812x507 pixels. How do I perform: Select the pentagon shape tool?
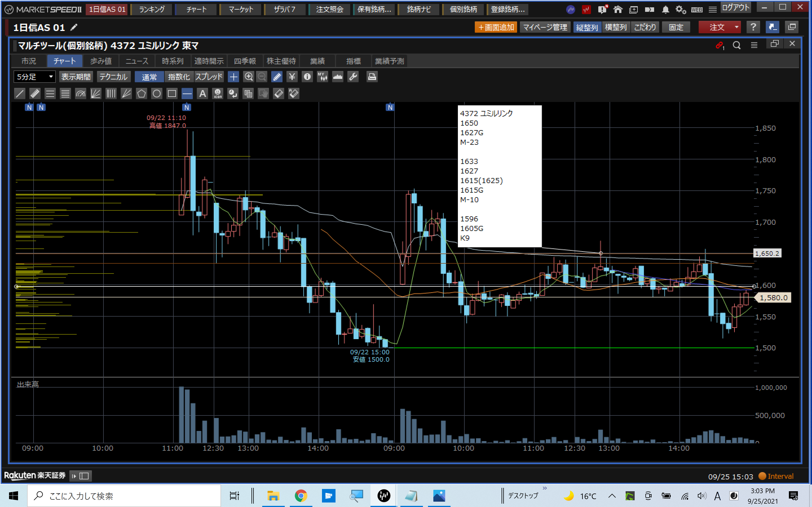point(141,94)
